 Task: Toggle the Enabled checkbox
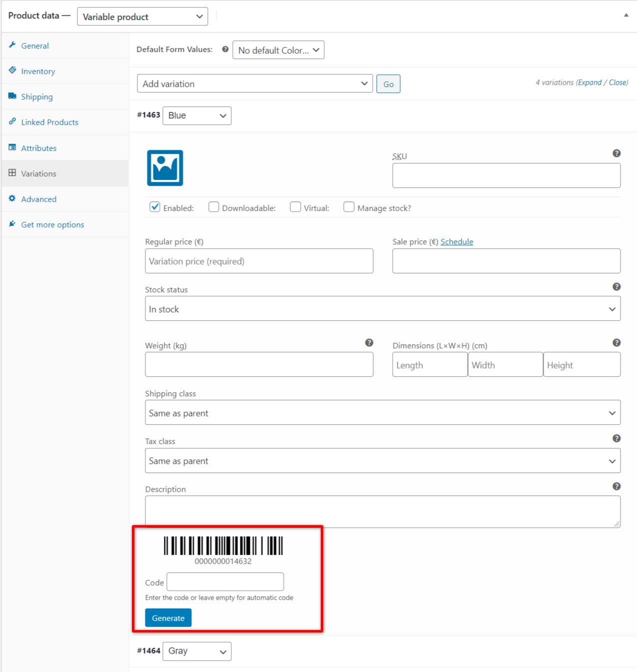point(155,207)
